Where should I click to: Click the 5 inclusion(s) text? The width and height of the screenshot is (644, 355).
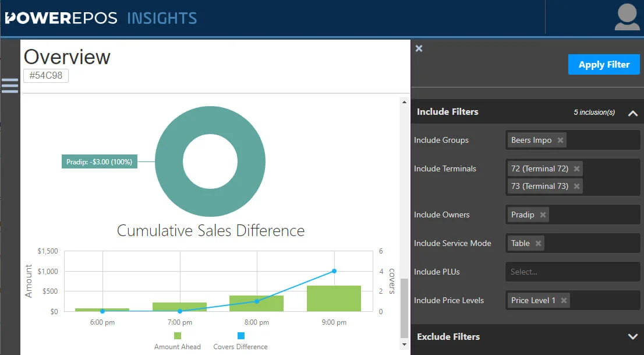pos(595,113)
